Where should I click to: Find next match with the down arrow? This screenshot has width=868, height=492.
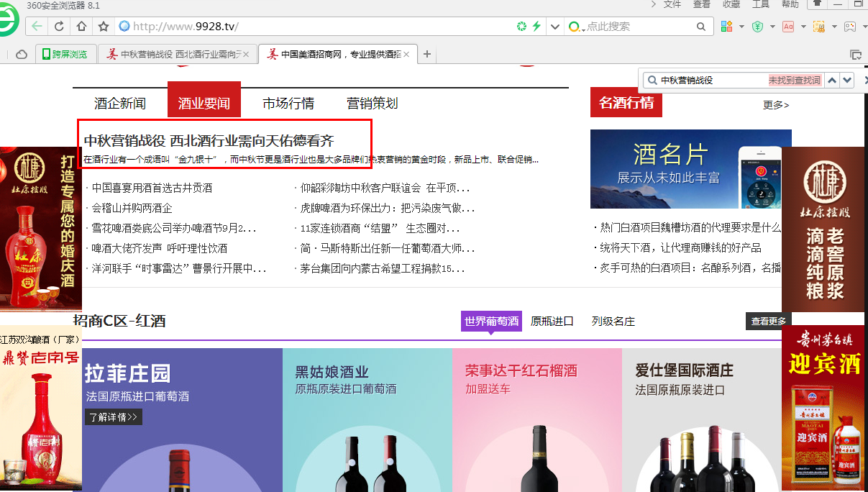click(846, 81)
